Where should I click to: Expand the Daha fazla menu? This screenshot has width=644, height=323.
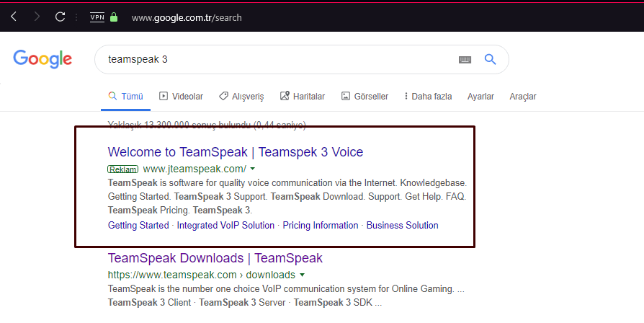[428, 97]
